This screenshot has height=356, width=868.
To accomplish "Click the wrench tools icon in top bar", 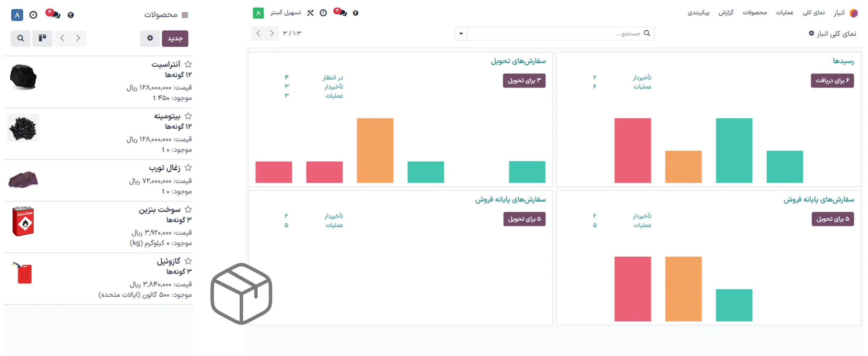I will (x=310, y=13).
